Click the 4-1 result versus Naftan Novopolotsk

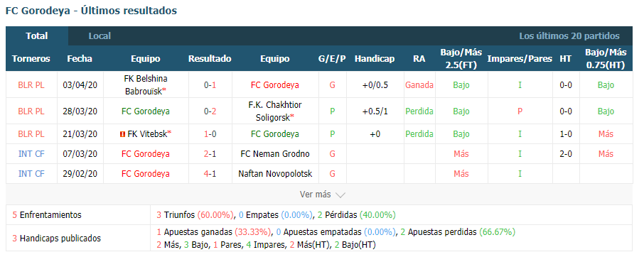[210, 174]
